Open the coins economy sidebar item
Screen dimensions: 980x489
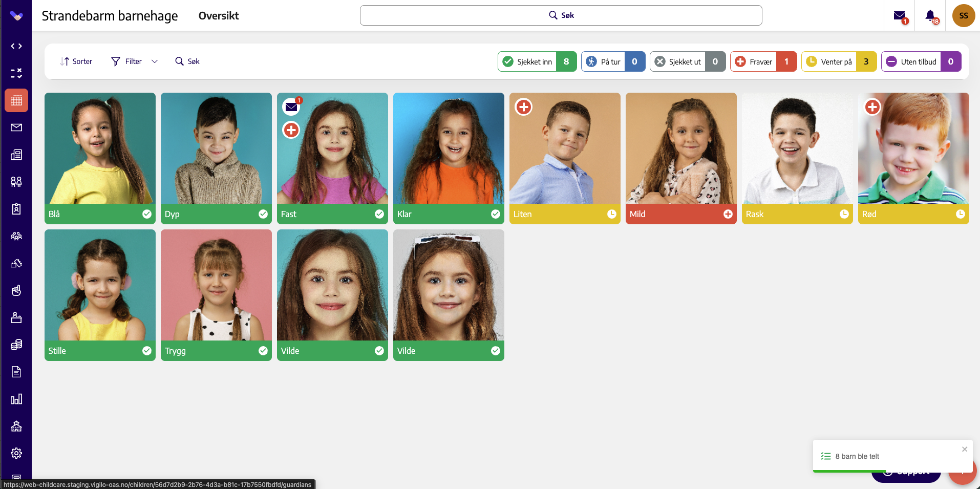tap(16, 345)
